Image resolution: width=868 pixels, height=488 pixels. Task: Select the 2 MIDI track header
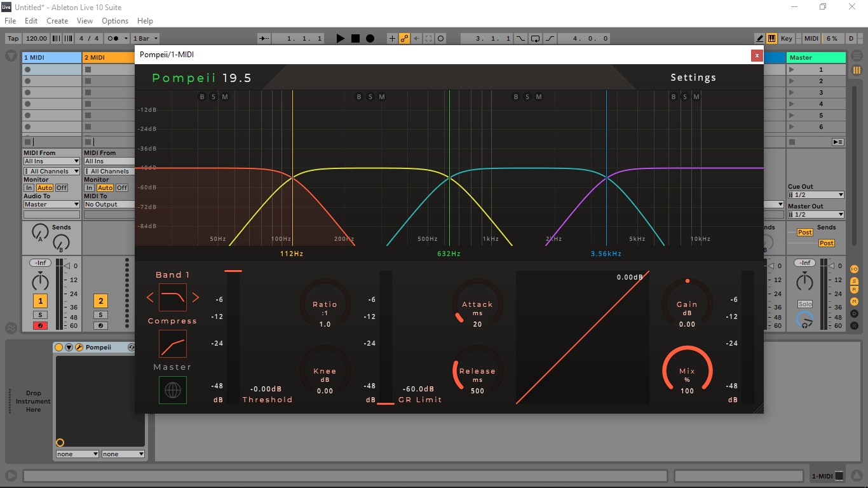pyautogui.click(x=109, y=57)
